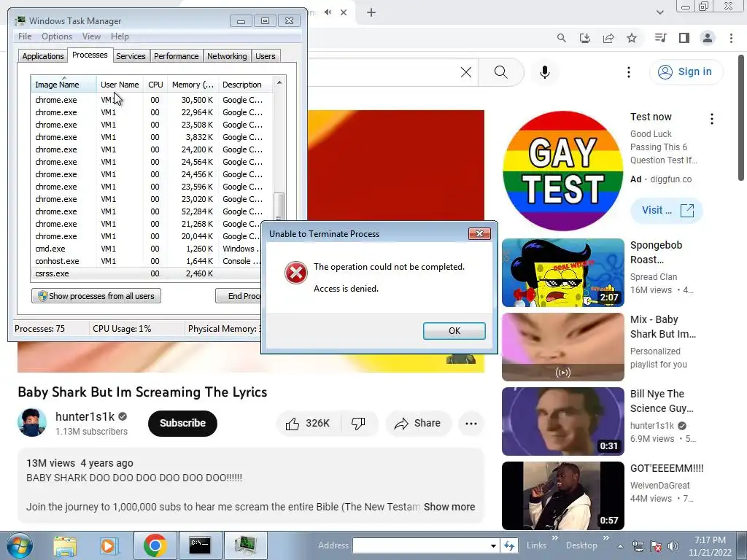This screenshot has height=560, width=747.
Task: Toggle the Chrome side panel icon
Action: point(684,38)
